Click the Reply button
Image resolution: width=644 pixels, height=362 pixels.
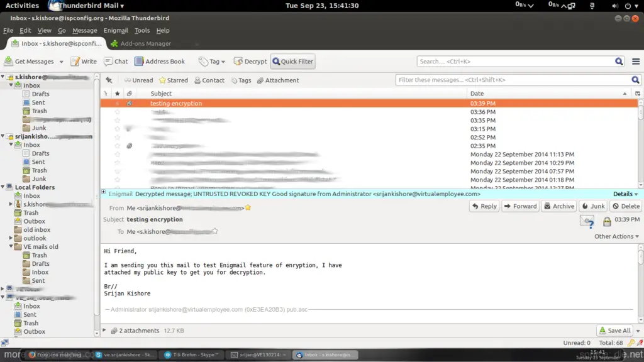tap(484, 206)
